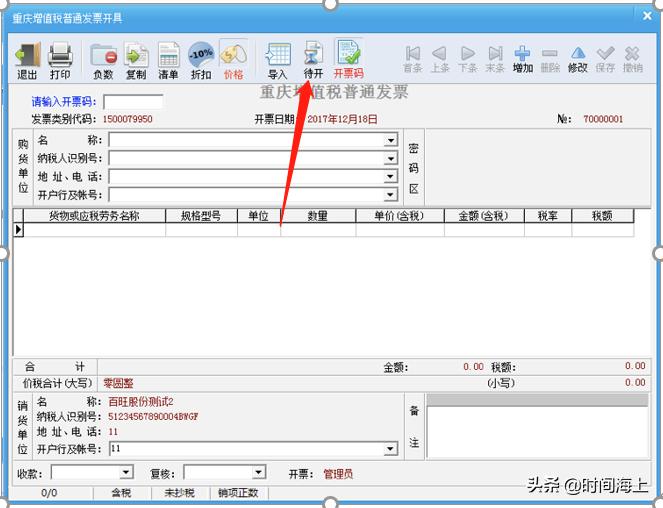The width and height of the screenshot is (663, 508).
Task: Click the 管理员 issuer name
Action: [x=338, y=474]
